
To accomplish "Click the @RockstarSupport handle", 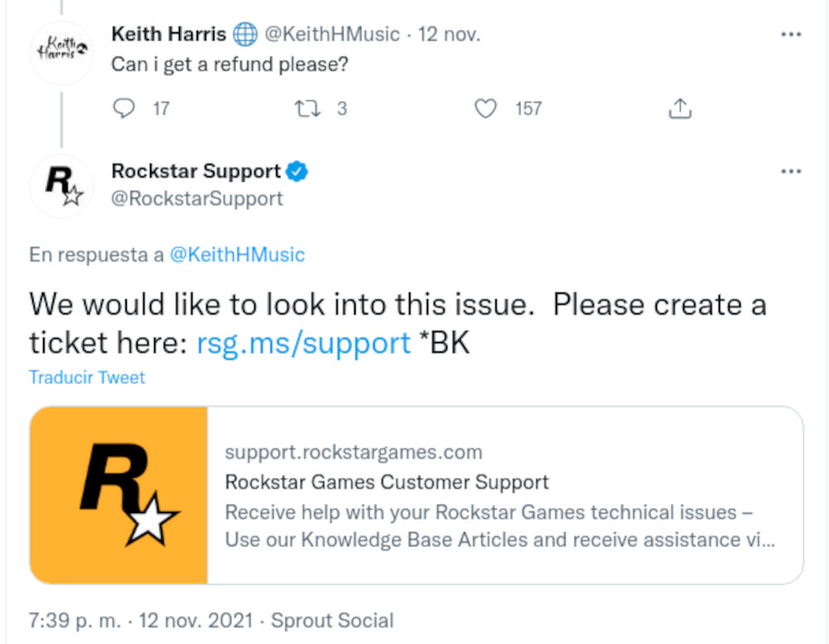I will tap(196, 199).
